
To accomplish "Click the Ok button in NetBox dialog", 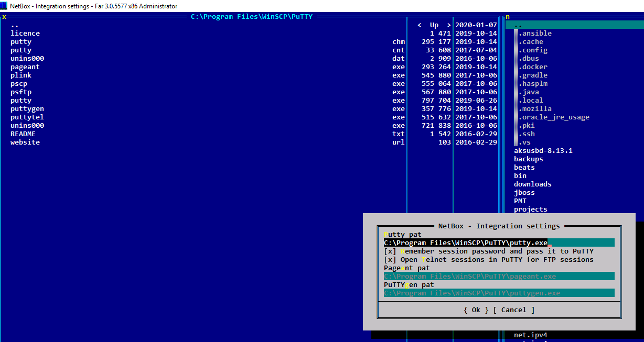I will 476,310.
